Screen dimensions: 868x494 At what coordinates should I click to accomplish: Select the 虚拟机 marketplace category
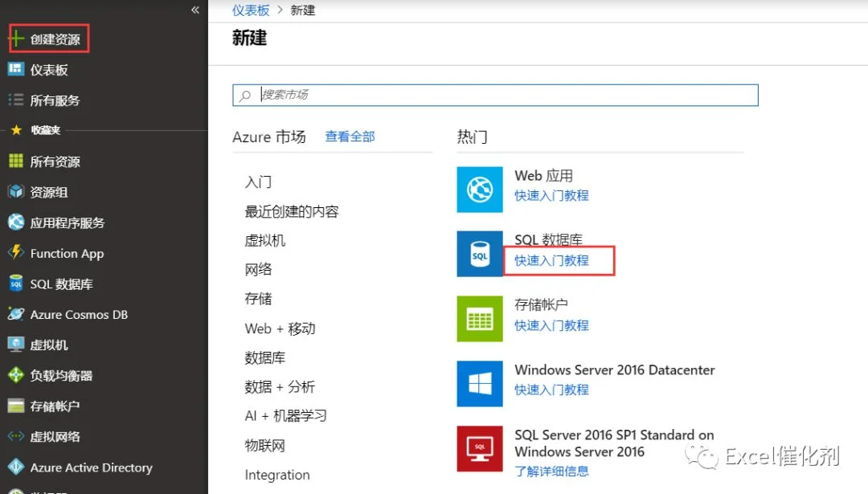pyautogui.click(x=264, y=241)
